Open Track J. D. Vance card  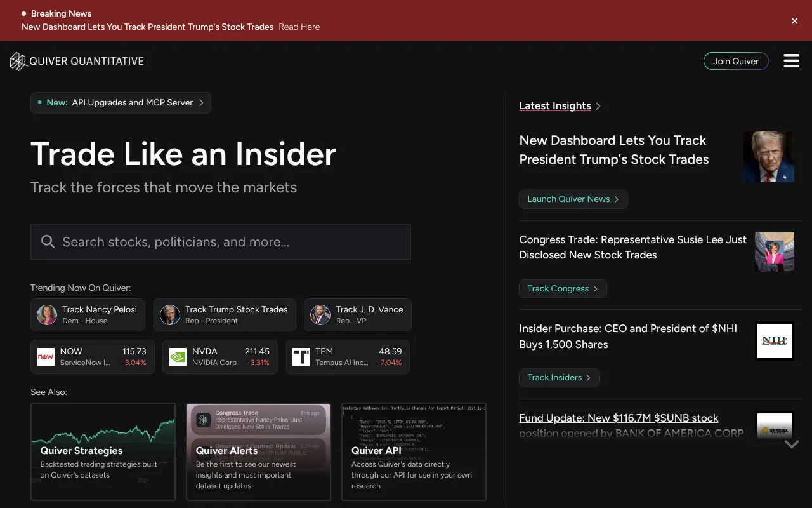[x=358, y=315]
